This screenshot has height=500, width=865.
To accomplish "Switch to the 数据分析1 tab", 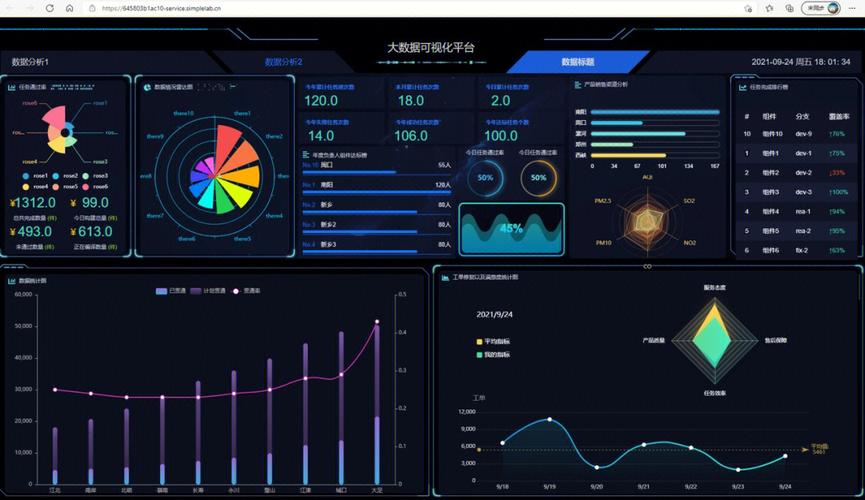I will (30, 62).
